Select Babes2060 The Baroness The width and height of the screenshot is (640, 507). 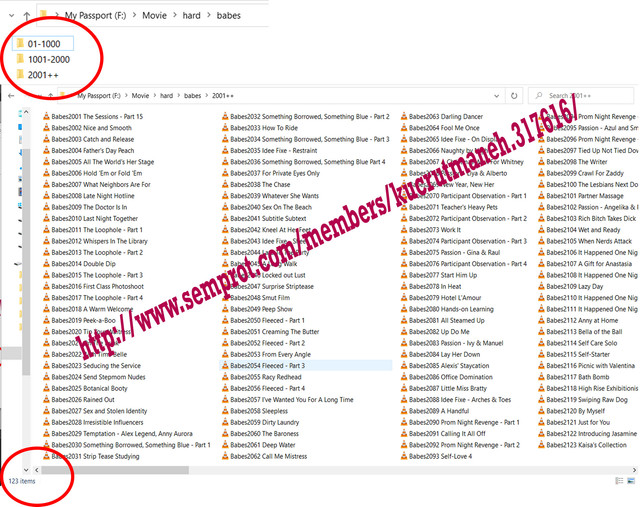[260, 434]
